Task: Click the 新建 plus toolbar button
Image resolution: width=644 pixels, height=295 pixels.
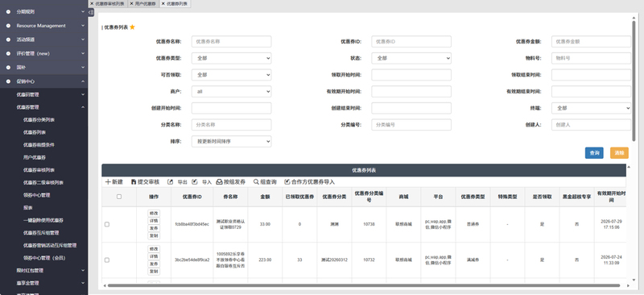Action: [x=114, y=182]
